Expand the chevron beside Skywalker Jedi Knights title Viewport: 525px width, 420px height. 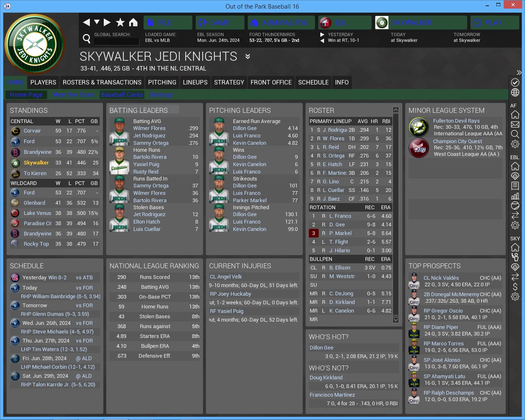click(x=248, y=57)
